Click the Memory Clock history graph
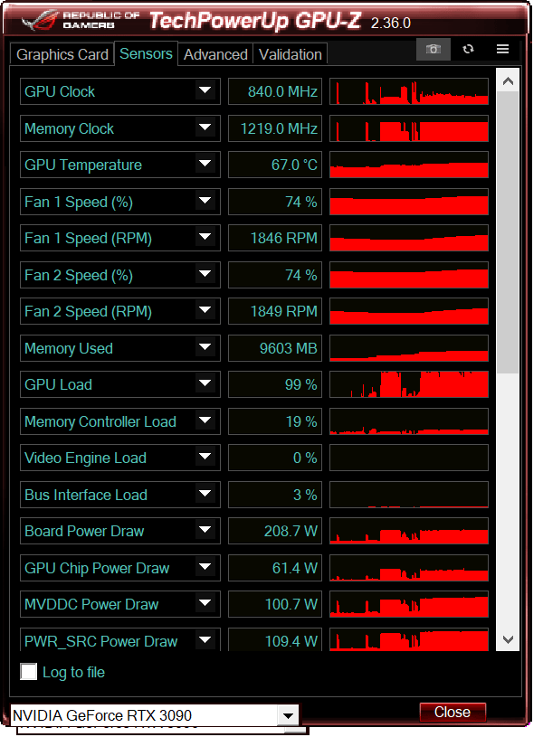Screen dimensions: 543x756 pyautogui.click(x=409, y=128)
